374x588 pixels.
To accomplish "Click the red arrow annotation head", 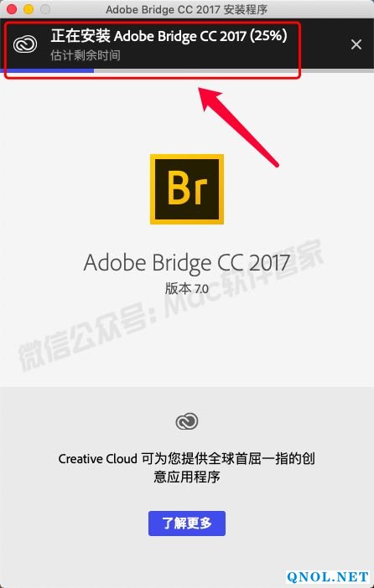I will (212, 98).
